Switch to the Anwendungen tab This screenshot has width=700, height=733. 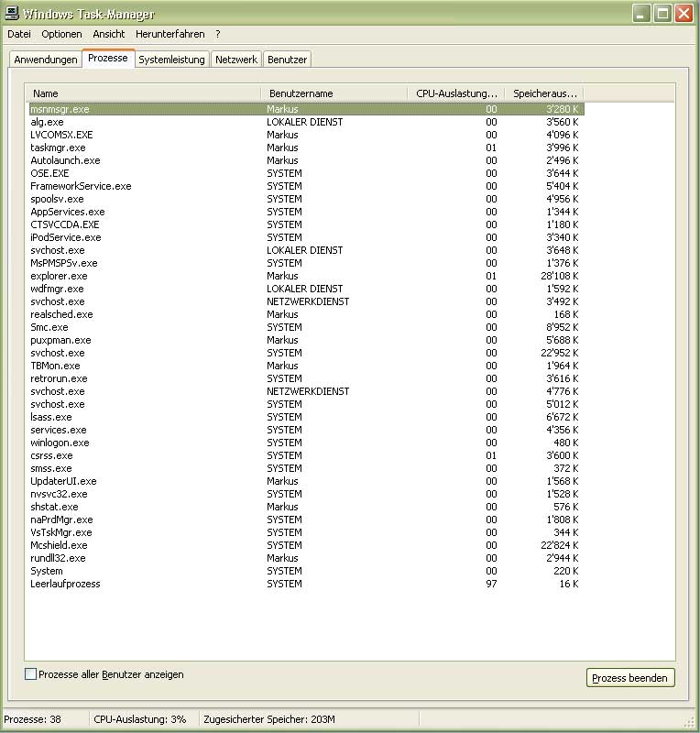tap(46, 60)
